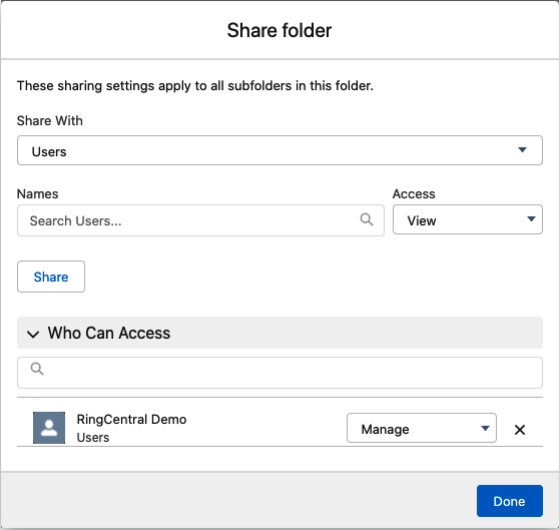The height and width of the screenshot is (530, 559).
Task: Collapse the Who Can Access chevron
Action: click(33, 334)
